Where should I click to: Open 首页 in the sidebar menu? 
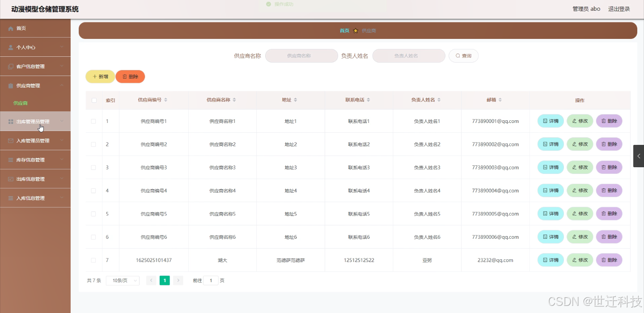pos(35,28)
